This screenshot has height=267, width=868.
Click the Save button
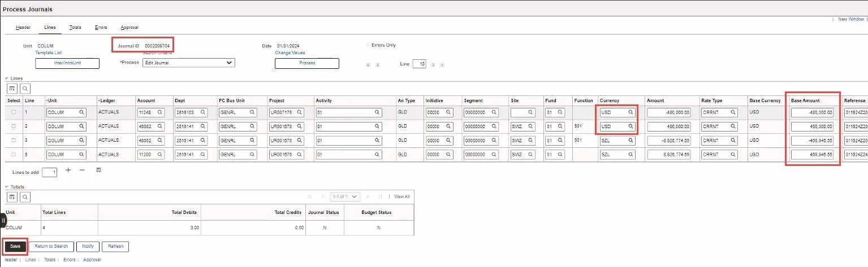(x=15, y=246)
